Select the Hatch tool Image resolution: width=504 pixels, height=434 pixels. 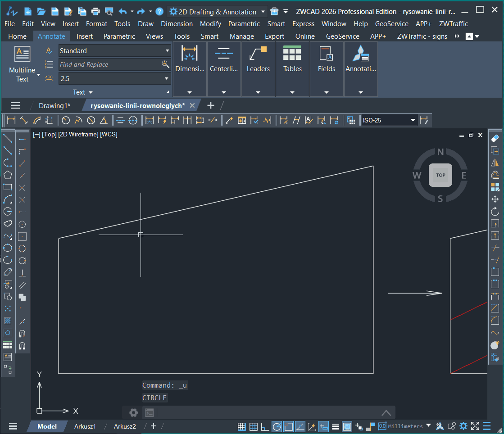(8, 321)
